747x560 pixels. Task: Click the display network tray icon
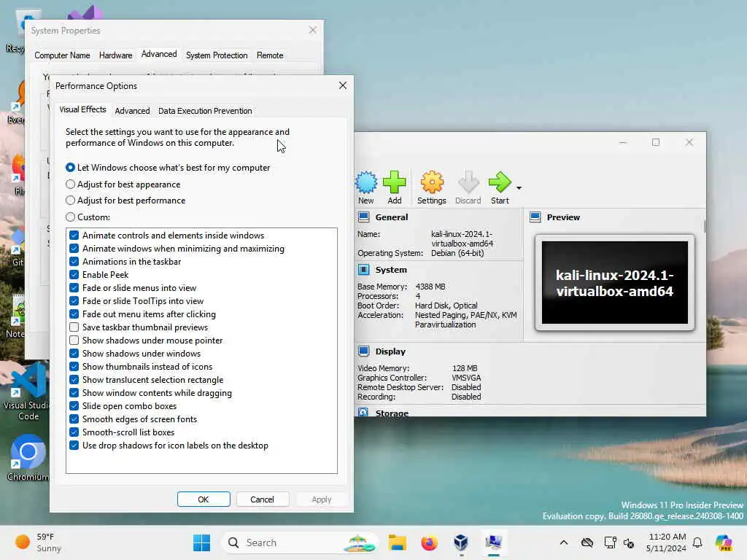click(610, 542)
